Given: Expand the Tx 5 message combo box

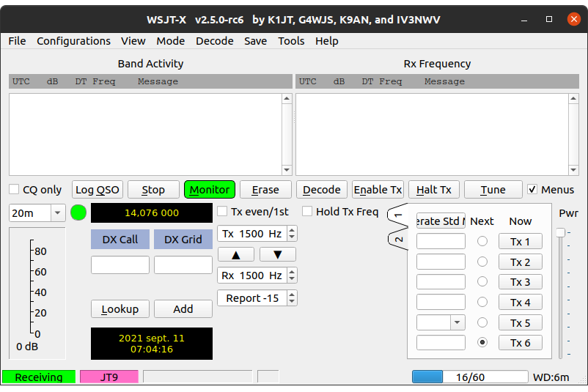Looking at the screenshot, I should pos(457,322).
